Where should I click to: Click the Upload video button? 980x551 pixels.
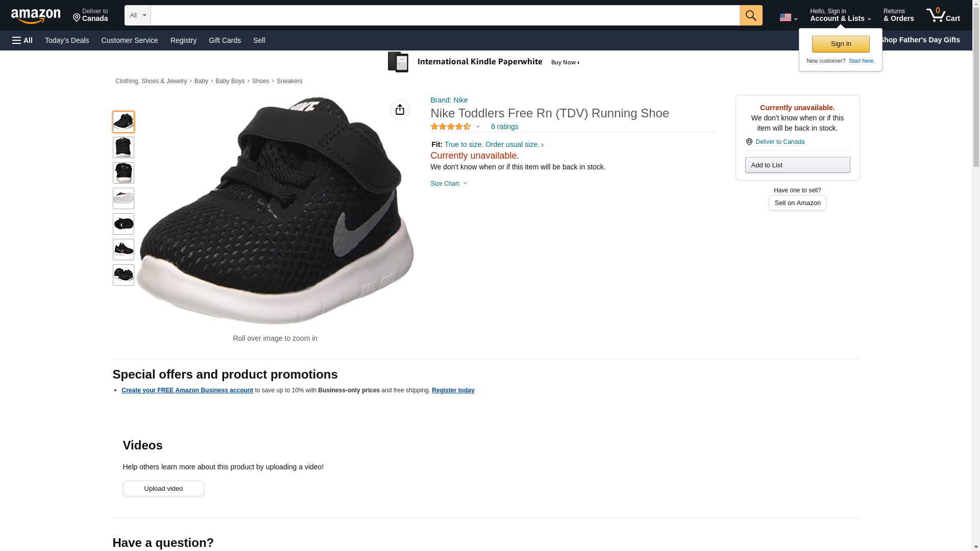tap(163, 488)
